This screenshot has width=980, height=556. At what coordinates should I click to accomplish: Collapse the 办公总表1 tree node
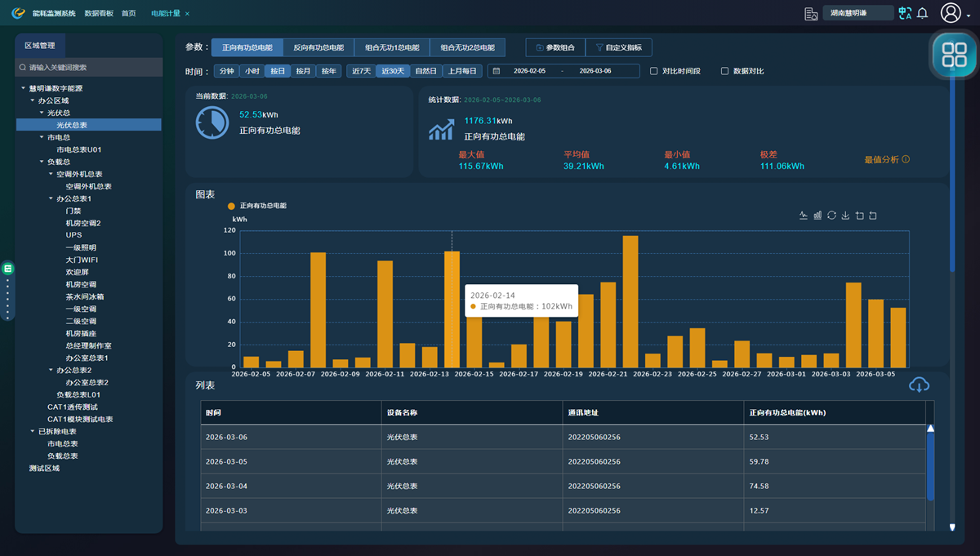click(51, 198)
